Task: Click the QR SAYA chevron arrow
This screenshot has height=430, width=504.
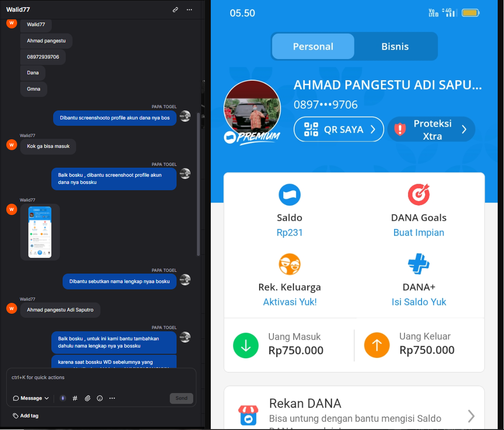Action: (373, 129)
